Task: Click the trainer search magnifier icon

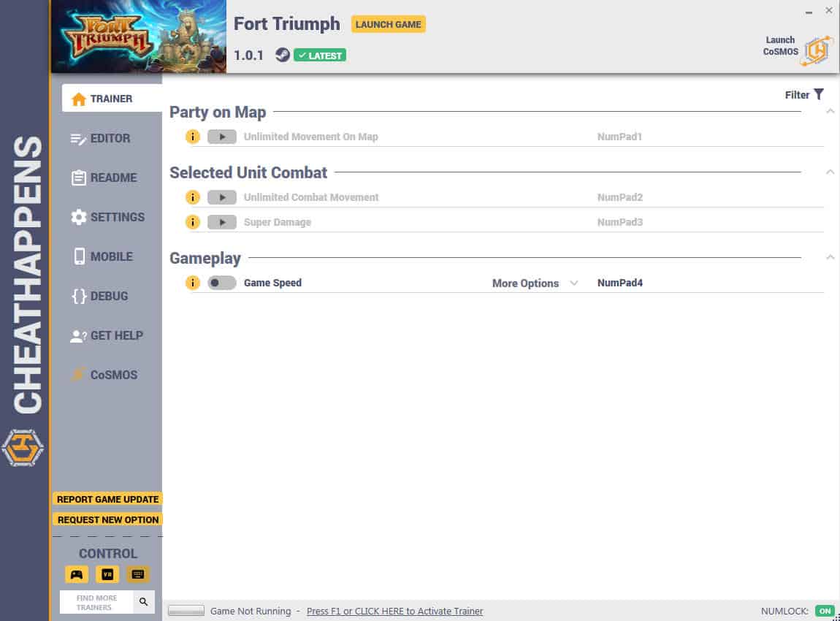Action: (x=144, y=602)
